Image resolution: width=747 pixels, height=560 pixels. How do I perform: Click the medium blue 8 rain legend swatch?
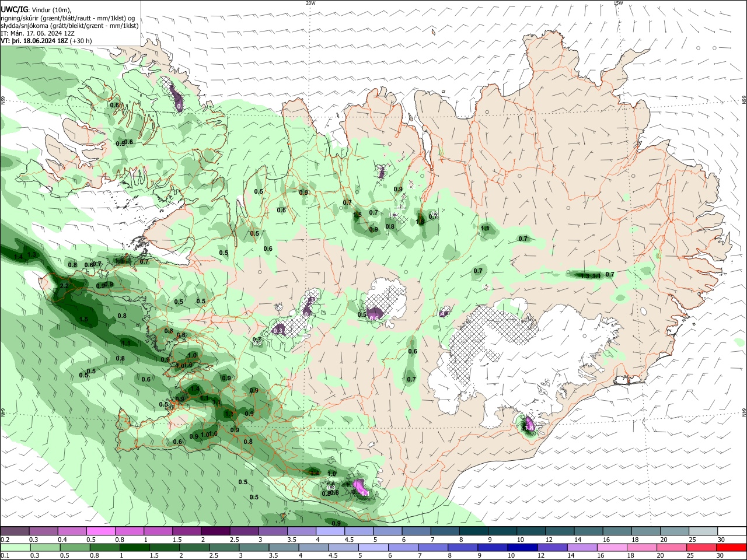pos(463,547)
